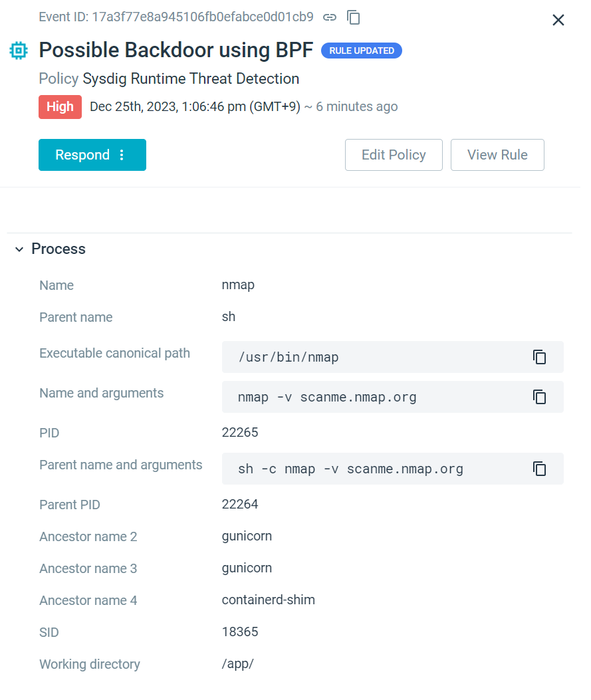Open the Respond three-dot options menu

(x=122, y=155)
